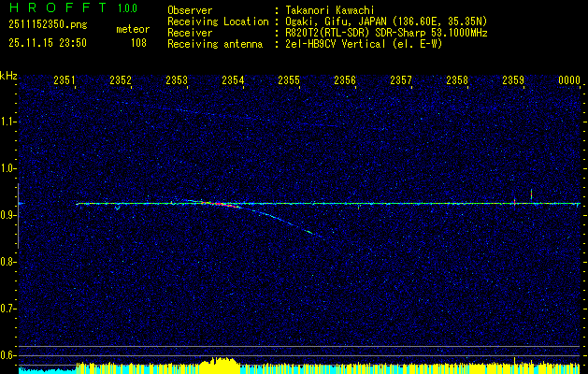Viewport: 588px width, 374px height.
Task: Click the 'meteor' counter label
Action: 133,29
